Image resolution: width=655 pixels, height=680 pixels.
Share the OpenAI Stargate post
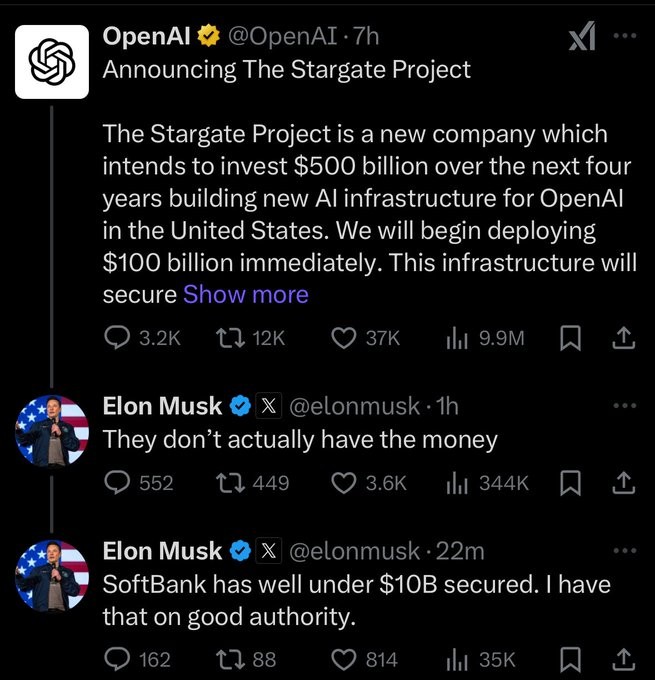[623, 339]
